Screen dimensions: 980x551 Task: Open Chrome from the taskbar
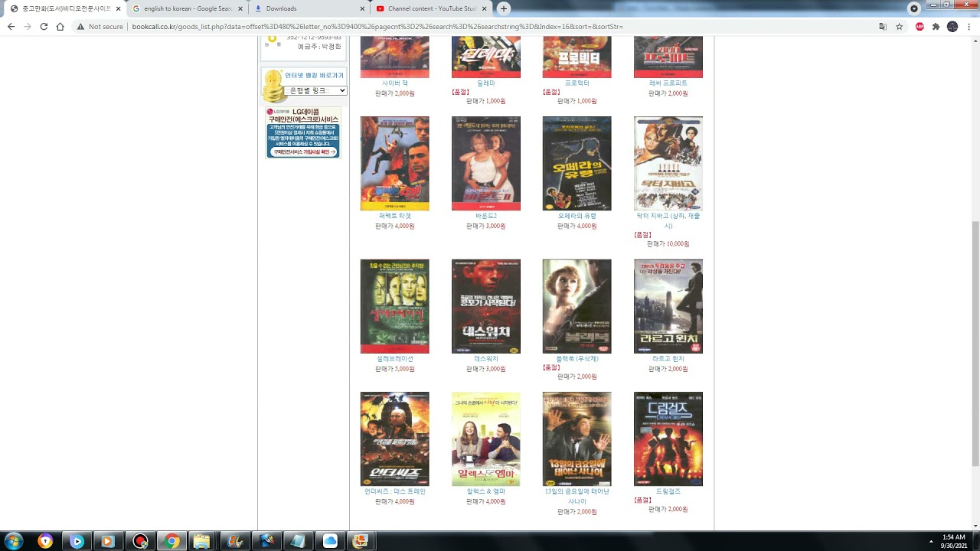click(170, 541)
